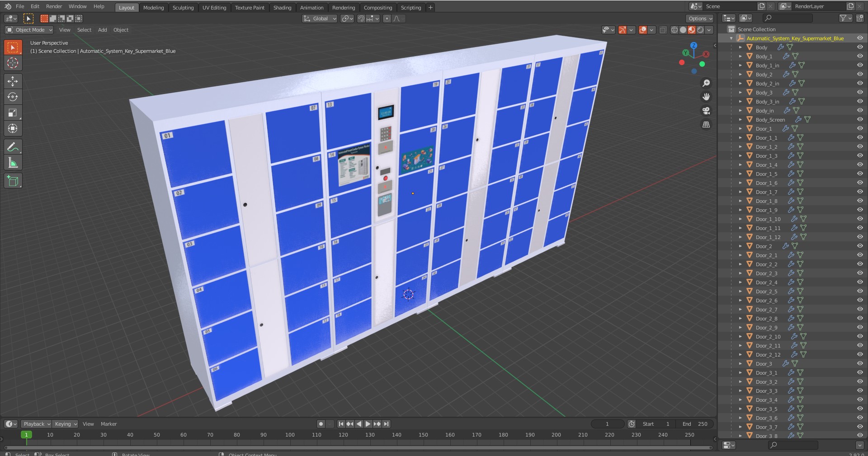The width and height of the screenshot is (868, 456).
Task: Open the Render menu
Action: (54, 6)
